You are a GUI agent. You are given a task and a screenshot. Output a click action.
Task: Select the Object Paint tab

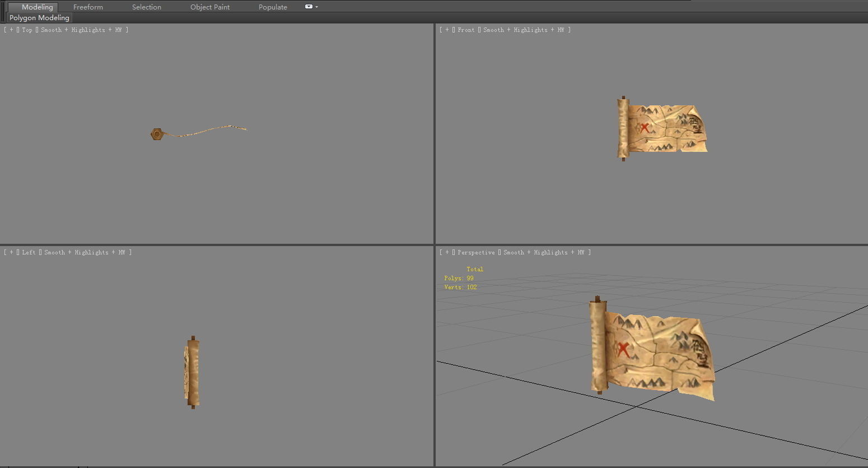coord(209,7)
